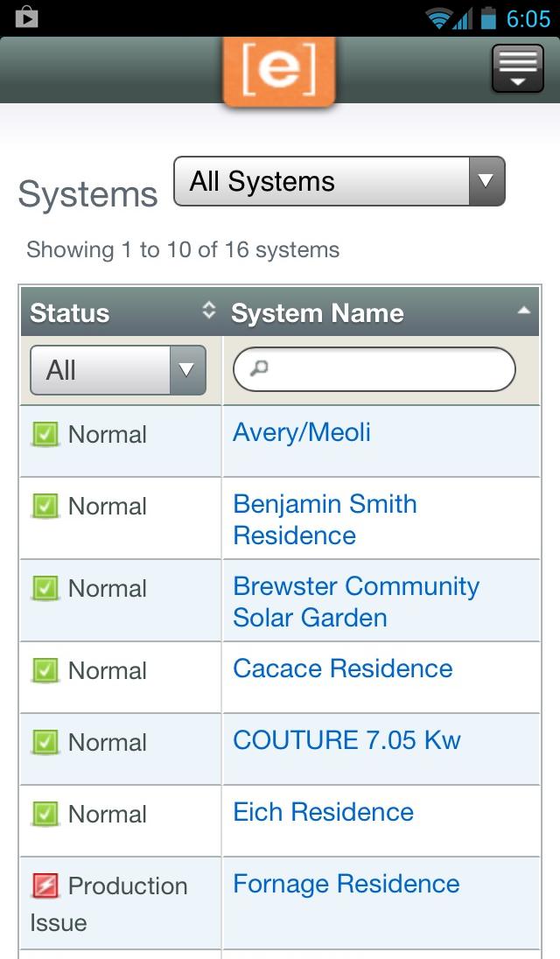
Task: Tap the orange [e] Enphase logo
Action: [279, 72]
